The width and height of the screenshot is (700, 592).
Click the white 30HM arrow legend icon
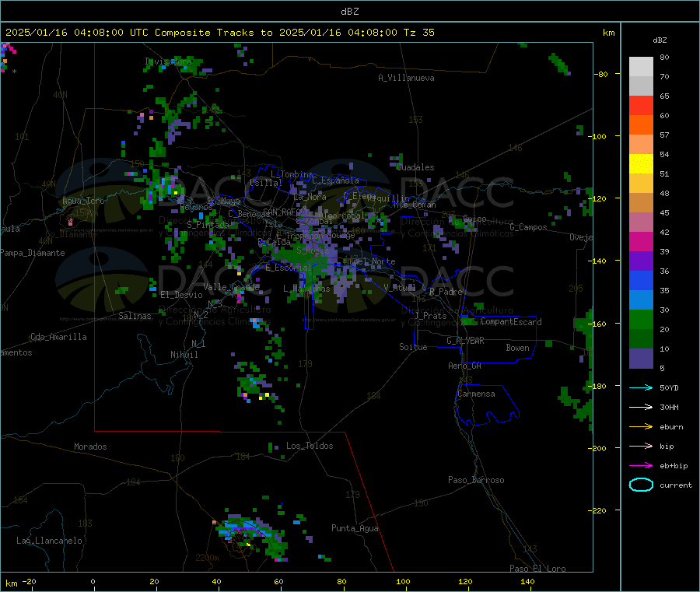click(x=641, y=407)
